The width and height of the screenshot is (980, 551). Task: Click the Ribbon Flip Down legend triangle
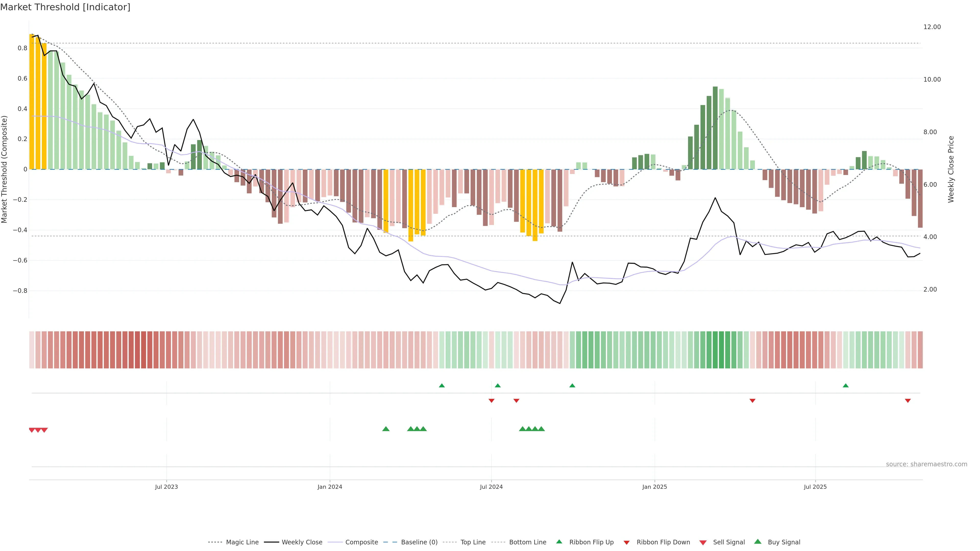[627, 542]
